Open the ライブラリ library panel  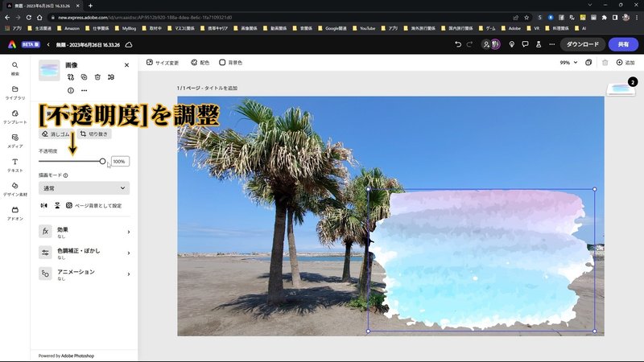coord(14,93)
